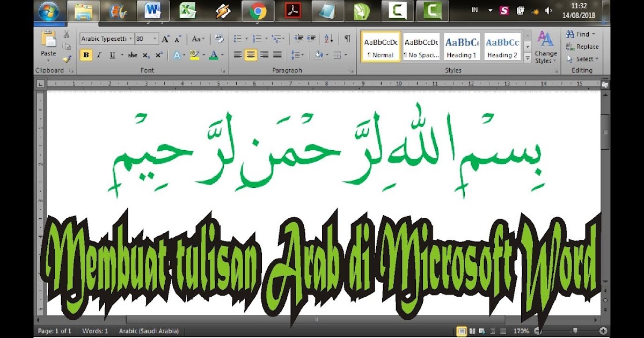This screenshot has height=338, width=644.
Task: Click the Change Styles icon
Action: click(x=546, y=39)
